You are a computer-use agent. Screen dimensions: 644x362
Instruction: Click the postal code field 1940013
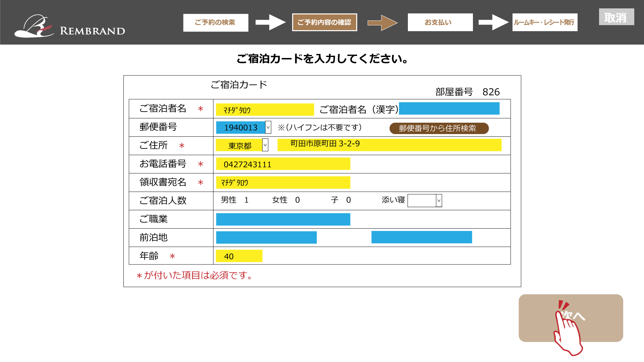pos(240,127)
